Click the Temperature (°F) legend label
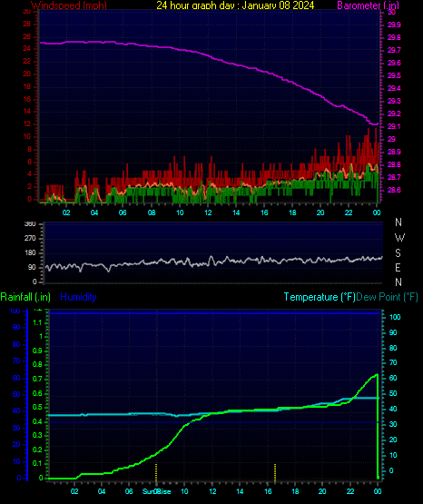Screen dimensions: 423x504 coord(320,297)
